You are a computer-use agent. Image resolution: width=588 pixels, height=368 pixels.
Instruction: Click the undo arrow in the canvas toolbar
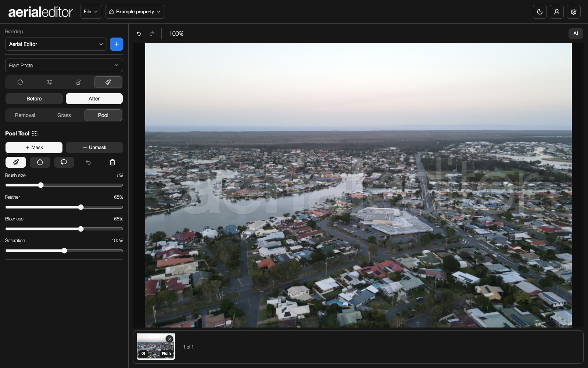tap(139, 33)
